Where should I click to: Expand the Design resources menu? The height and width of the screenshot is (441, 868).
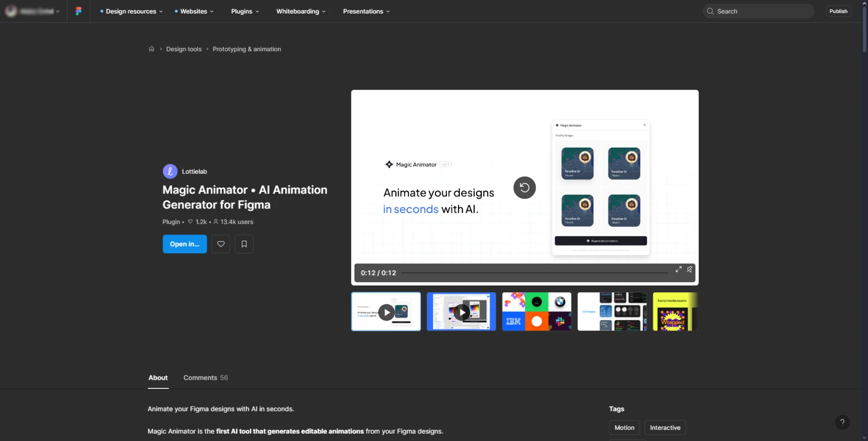[x=131, y=11]
